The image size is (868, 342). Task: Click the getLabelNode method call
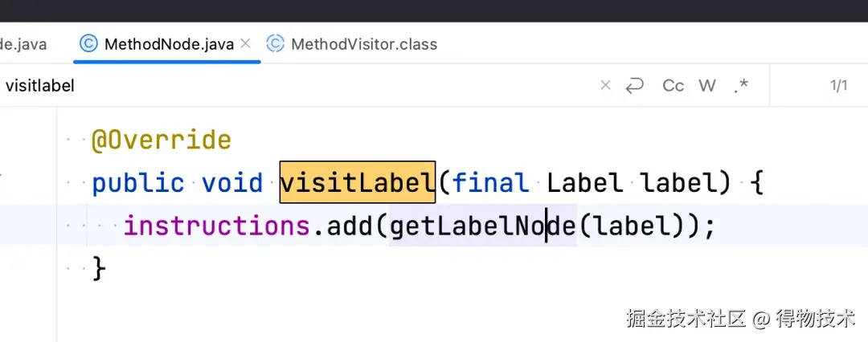[x=482, y=226]
